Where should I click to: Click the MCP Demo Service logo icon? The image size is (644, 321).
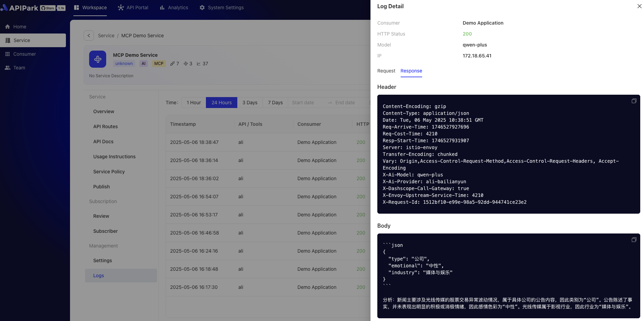[98, 59]
